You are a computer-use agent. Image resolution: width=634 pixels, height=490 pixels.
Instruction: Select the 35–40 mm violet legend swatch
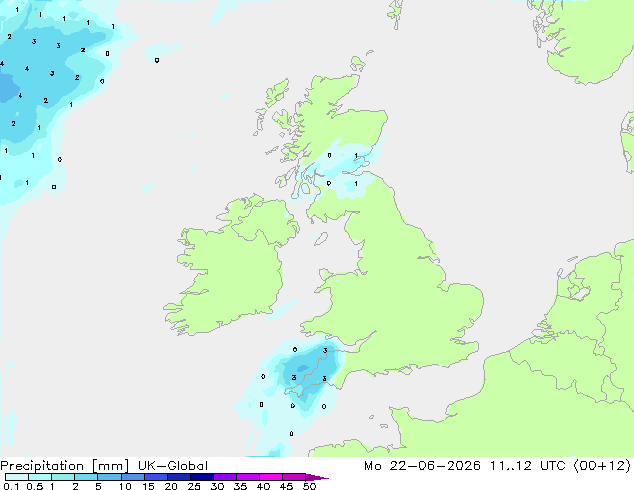point(247,477)
